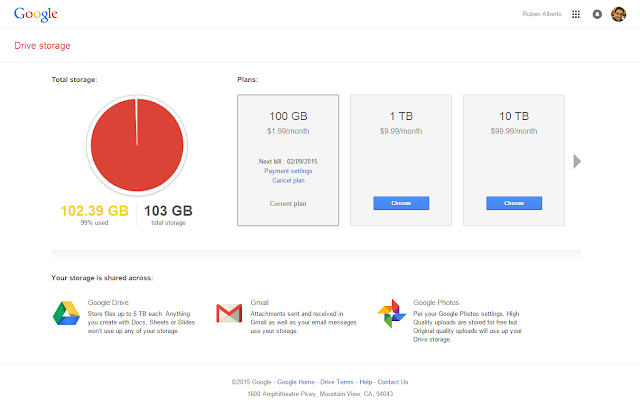Select the 100 GB plan card

pyautogui.click(x=288, y=160)
